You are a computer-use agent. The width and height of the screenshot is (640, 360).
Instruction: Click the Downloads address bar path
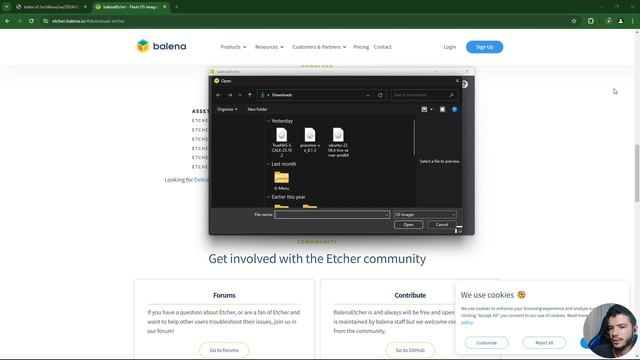click(282, 95)
